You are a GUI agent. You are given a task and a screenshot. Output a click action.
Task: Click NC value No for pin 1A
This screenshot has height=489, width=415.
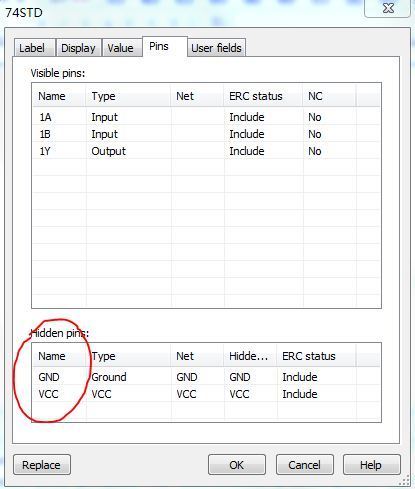[x=315, y=117]
